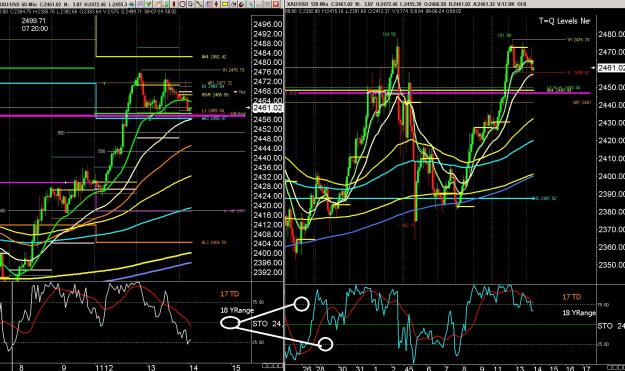Click the 2400.00 label on right chart axis
The image size is (625, 371).
point(611,176)
